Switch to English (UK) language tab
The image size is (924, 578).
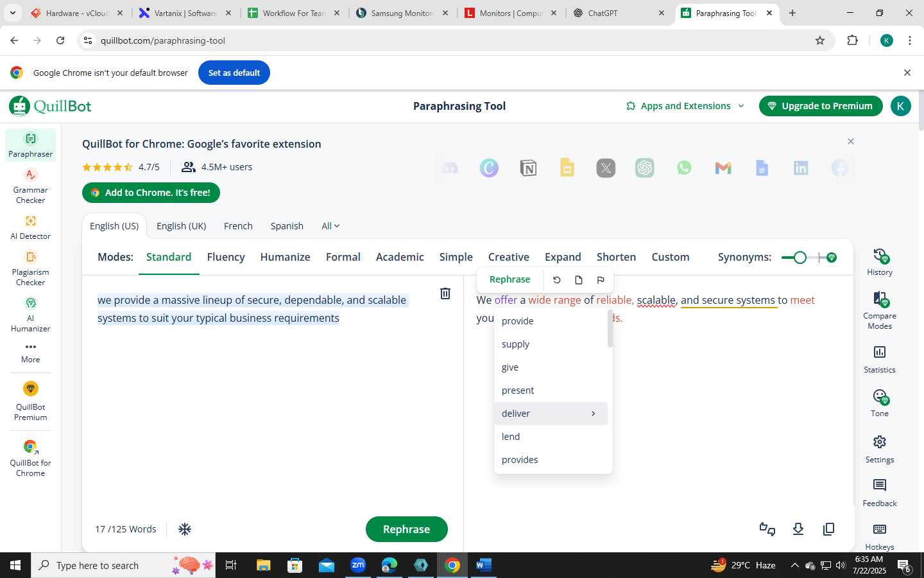(x=182, y=226)
